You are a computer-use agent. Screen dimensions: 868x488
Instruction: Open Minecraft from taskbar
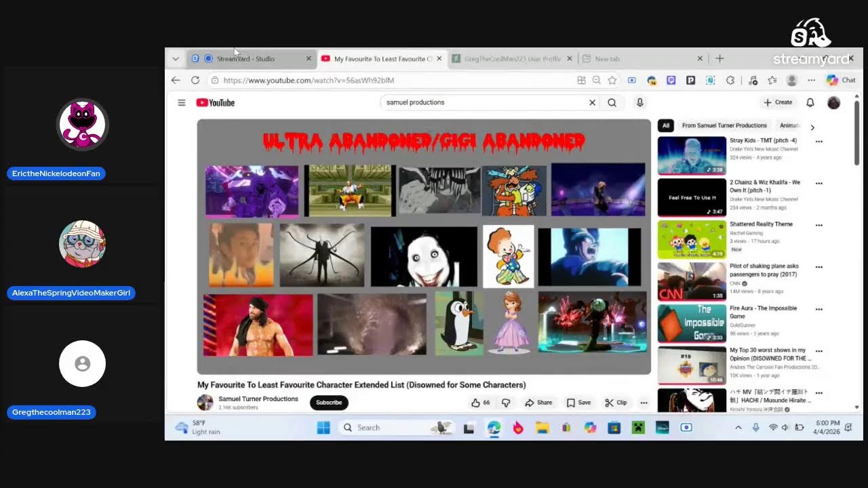638,428
